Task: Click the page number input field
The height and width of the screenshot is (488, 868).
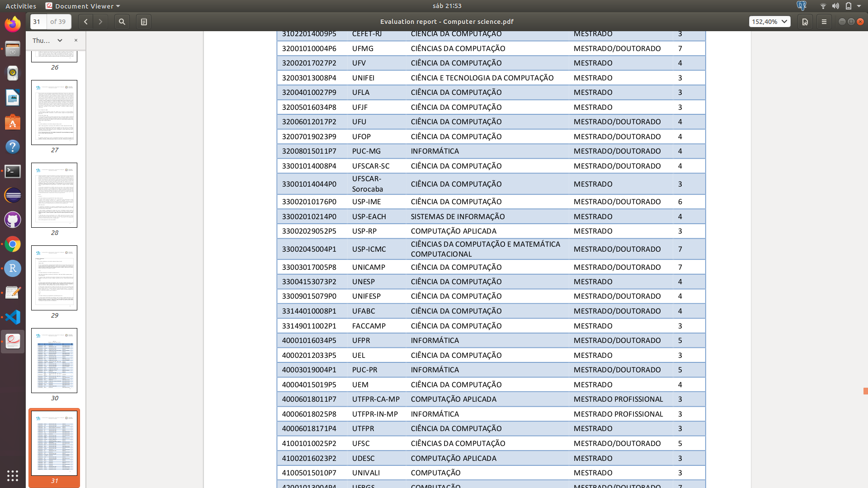Action: click(38, 22)
